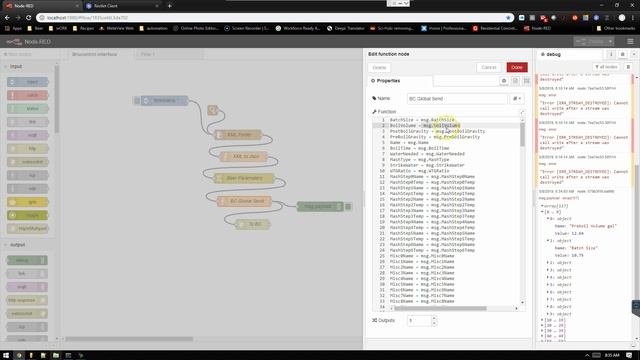The width and height of the screenshot is (640, 360).
Task: Click code line BoilVolume = msg.BoilVolume
Action: [x=425, y=125]
